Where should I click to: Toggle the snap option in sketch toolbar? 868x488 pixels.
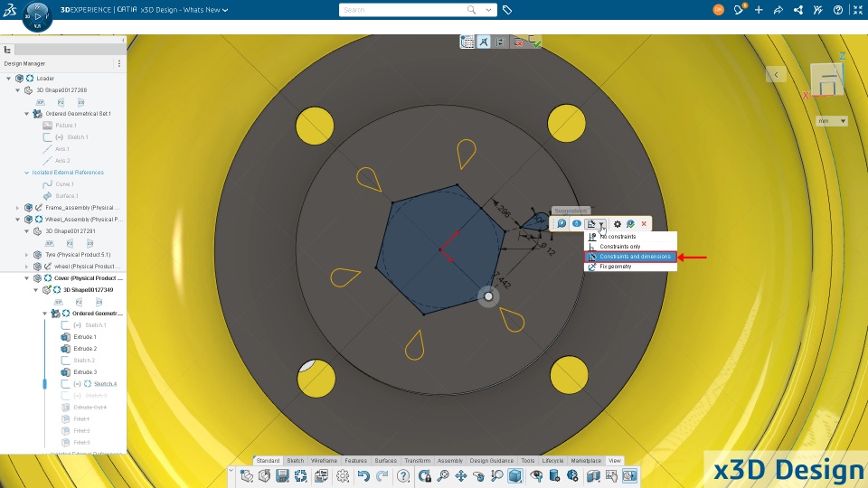tap(484, 42)
